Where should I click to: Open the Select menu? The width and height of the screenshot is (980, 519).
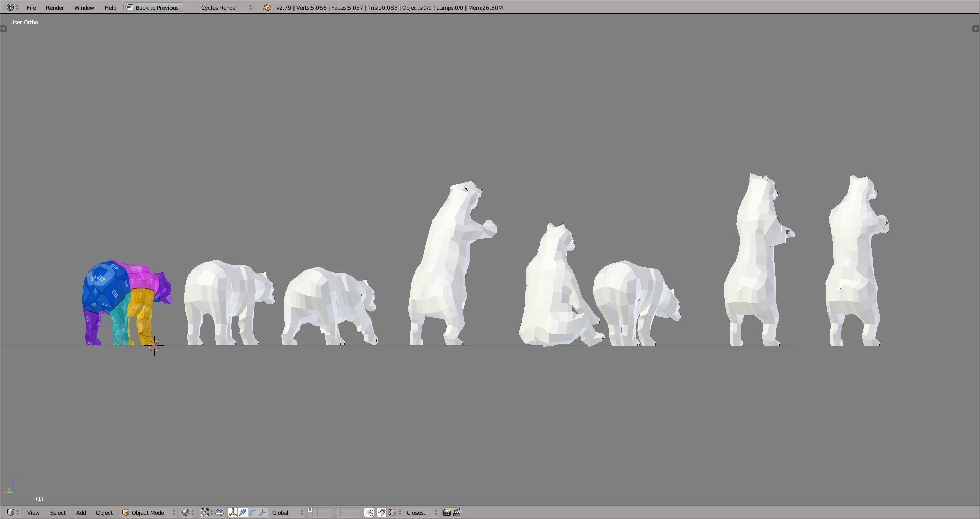coord(58,512)
